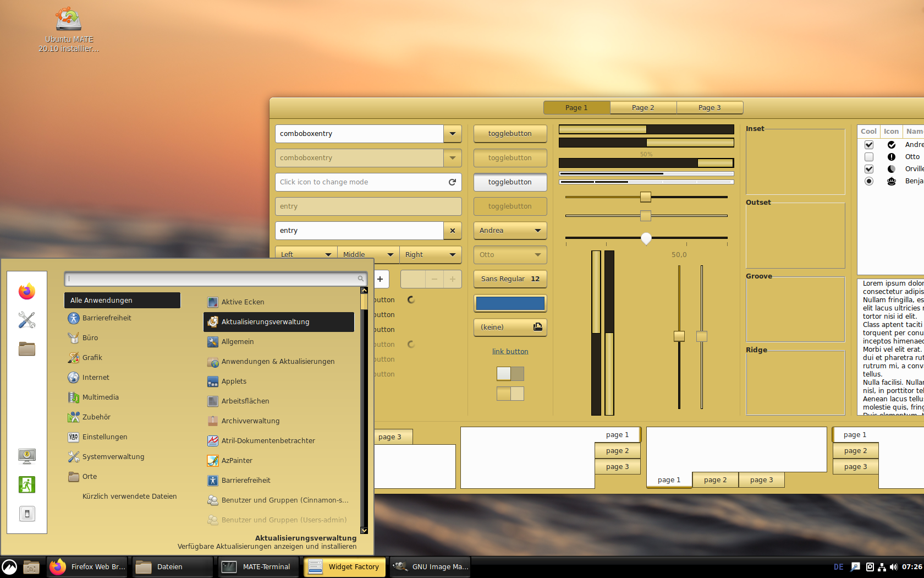
Task: Launch Aktualisierungsverwaltung from the application list
Action: pos(279,322)
